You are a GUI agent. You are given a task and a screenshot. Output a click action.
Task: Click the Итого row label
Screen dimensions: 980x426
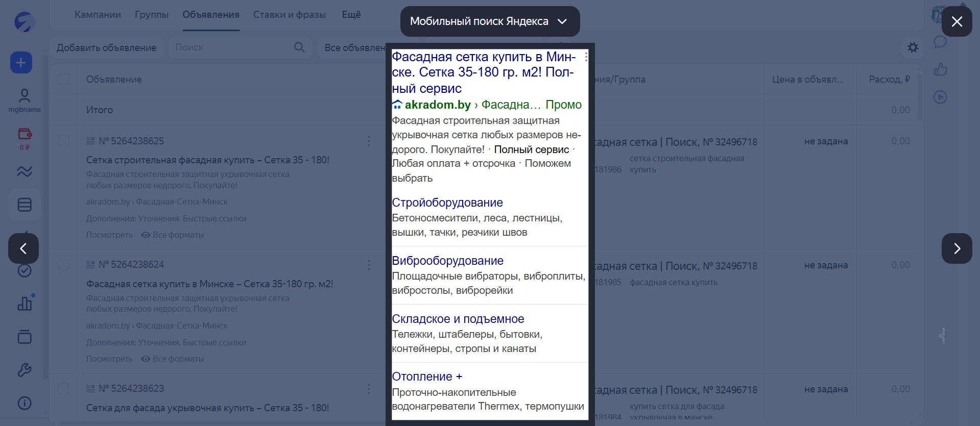click(100, 110)
